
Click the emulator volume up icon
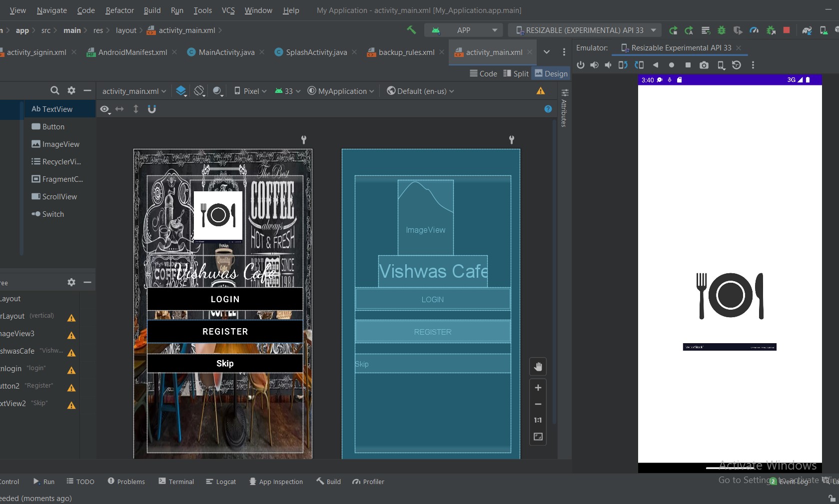pos(594,65)
